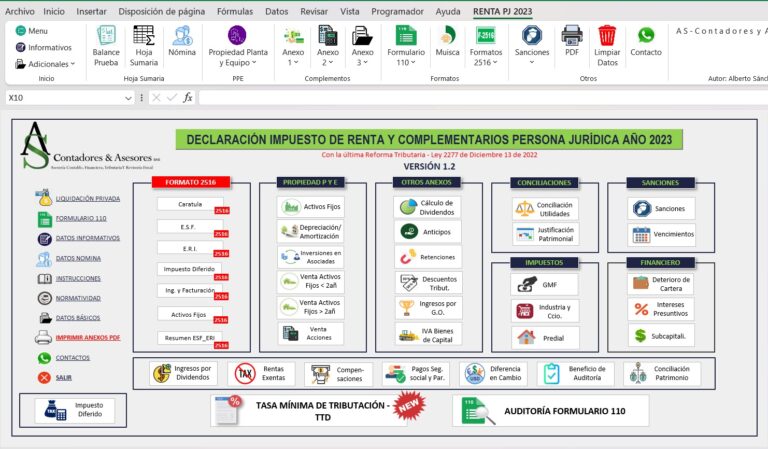
Task: Open Auditoría Formulario 110 button
Action: point(551,411)
